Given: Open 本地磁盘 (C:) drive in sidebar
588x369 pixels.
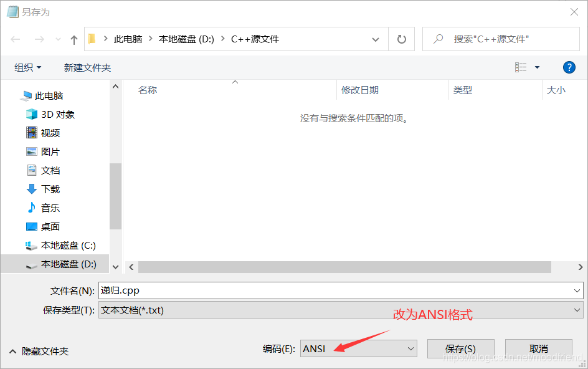Looking at the screenshot, I should (x=68, y=245).
